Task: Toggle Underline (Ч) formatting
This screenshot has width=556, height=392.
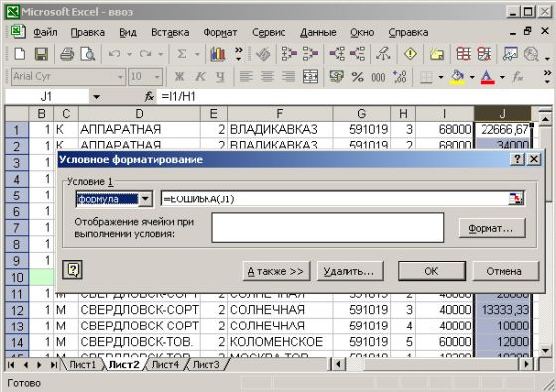Action: [x=220, y=77]
